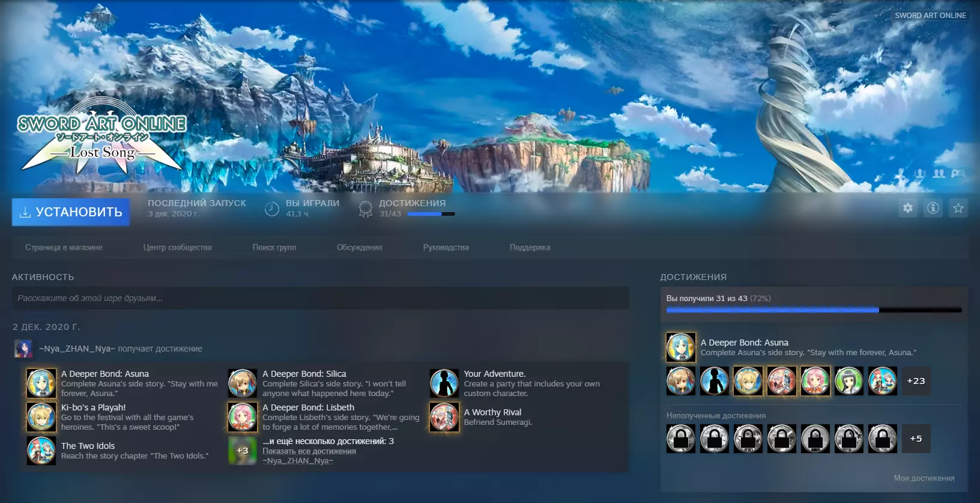
Task: Add game to favorites with star icon
Action: (x=958, y=208)
